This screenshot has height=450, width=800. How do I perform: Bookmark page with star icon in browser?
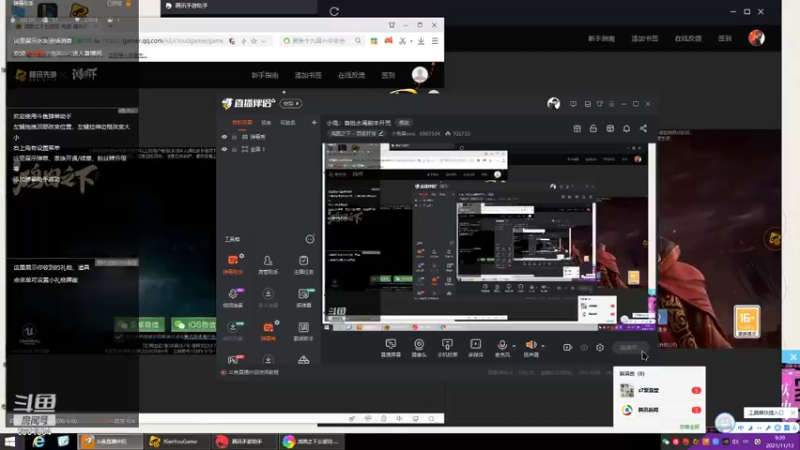coord(254,41)
